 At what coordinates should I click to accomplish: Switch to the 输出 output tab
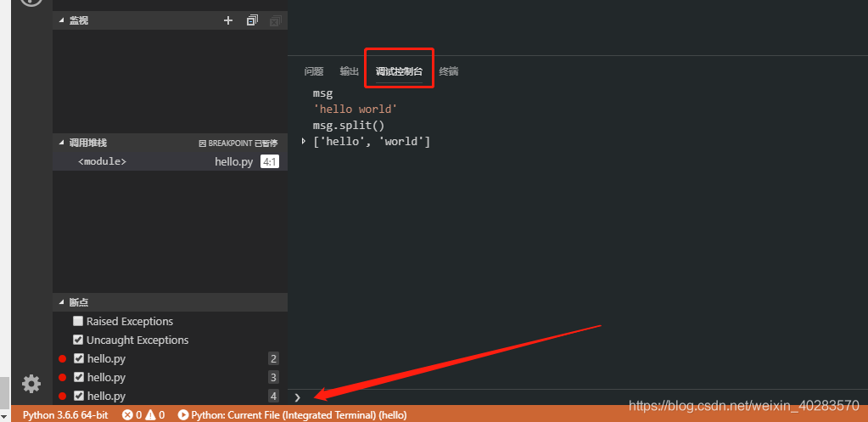tap(350, 71)
